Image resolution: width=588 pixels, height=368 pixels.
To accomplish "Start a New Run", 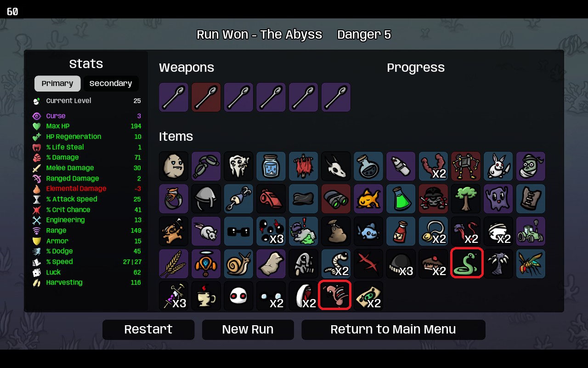I will (248, 330).
